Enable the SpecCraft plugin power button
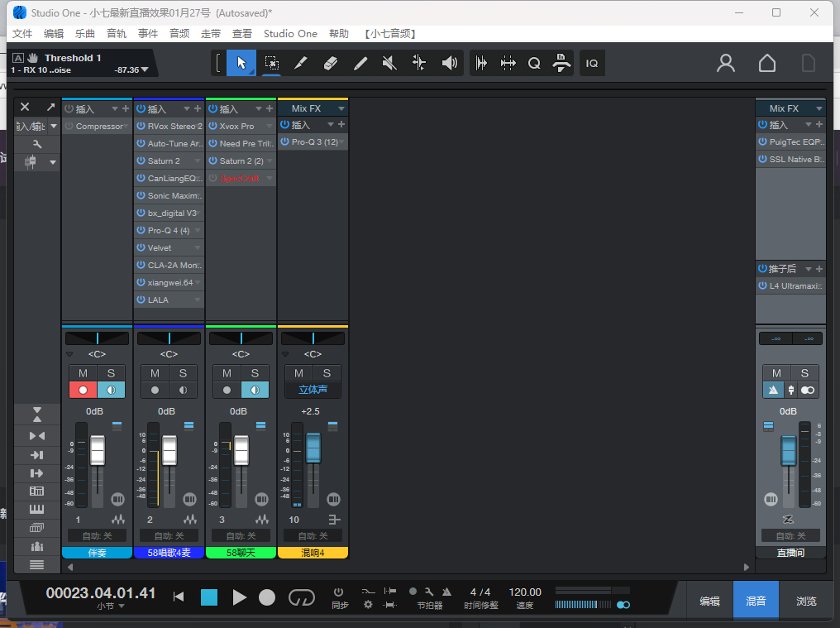Screen dimensions: 840x628 pyautogui.click(x=213, y=179)
